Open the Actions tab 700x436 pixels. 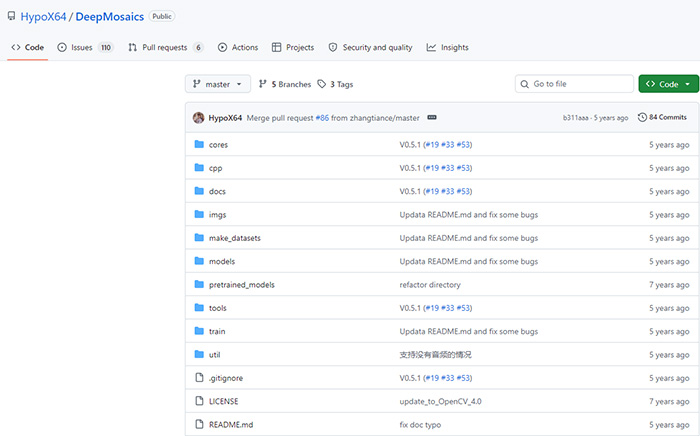(x=238, y=47)
